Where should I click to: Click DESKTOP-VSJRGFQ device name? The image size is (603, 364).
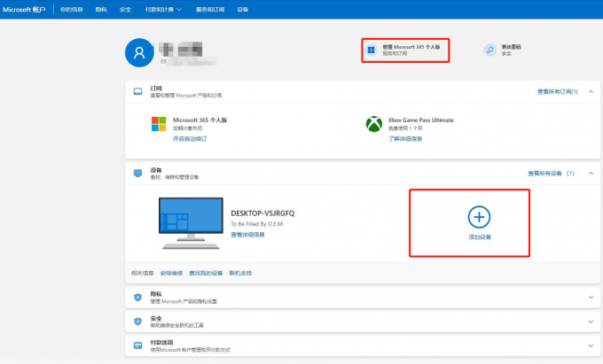coord(262,213)
